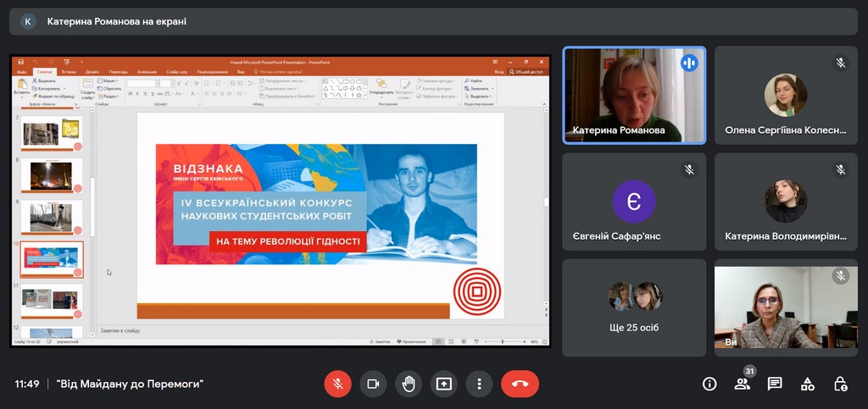The width and height of the screenshot is (868, 409).
Task: Toggle the camera in the call bar
Action: [373, 384]
